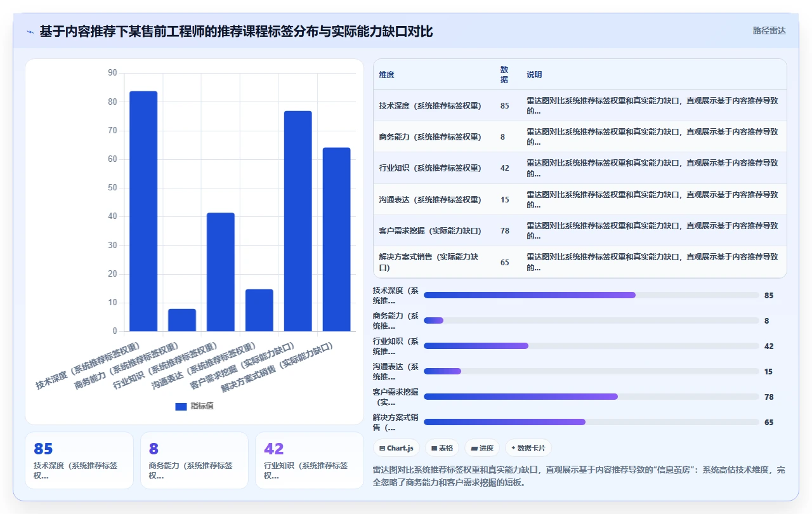Open the 42 行业知识 data card
The image size is (812, 514).
pos(310,461)
